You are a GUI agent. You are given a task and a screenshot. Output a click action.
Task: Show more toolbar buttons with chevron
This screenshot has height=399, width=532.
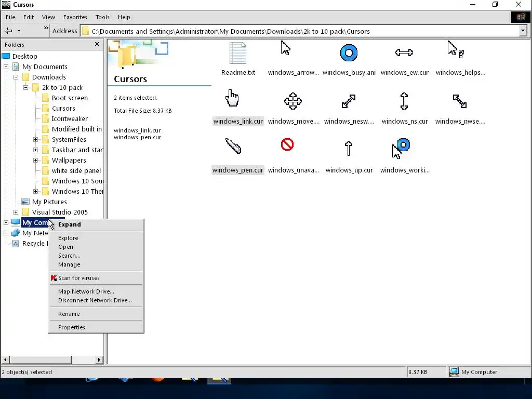(46, 28)
